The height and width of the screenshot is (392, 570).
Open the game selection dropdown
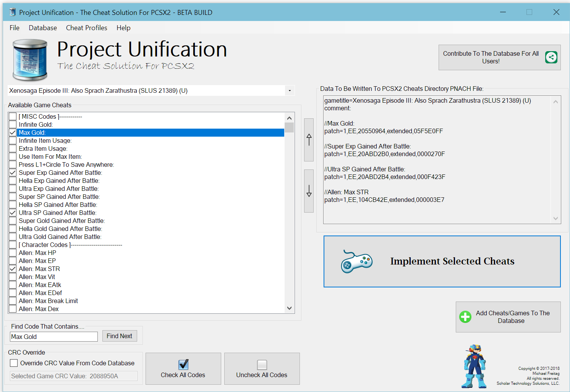(x=290, y=90)
